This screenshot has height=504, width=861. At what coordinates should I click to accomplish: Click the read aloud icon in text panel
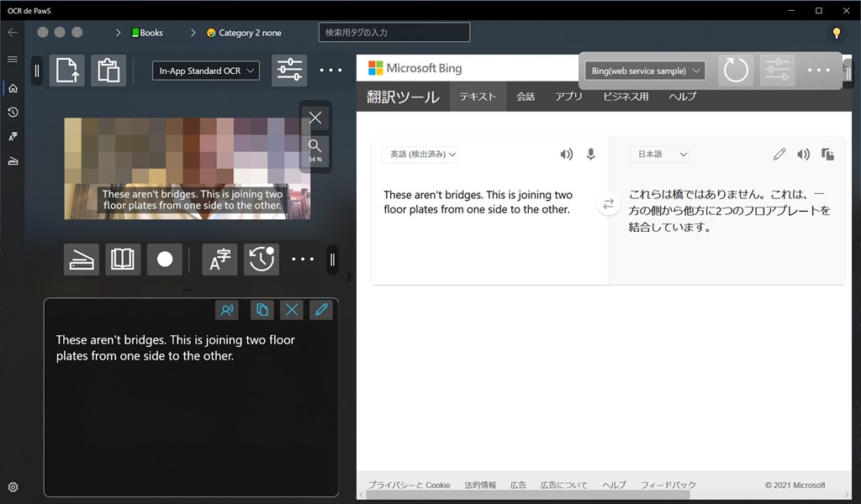point(227,310)
